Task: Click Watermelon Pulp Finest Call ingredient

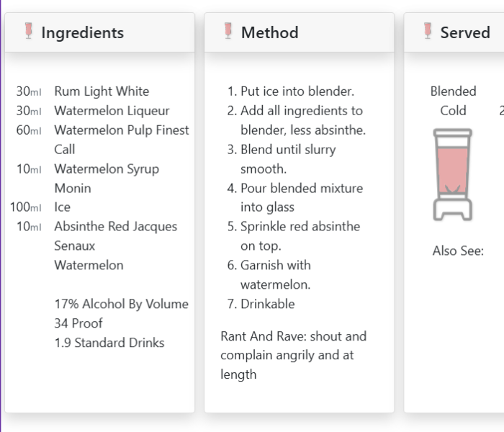Action: pos(121,130)
